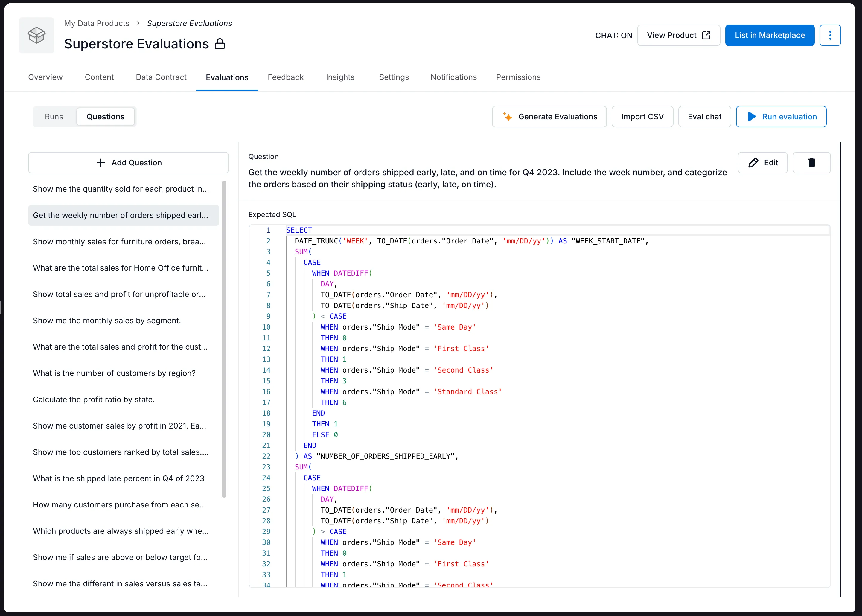Select 'What are the total sales for Home Office' question
862x616 pixels.
[123, 268]
